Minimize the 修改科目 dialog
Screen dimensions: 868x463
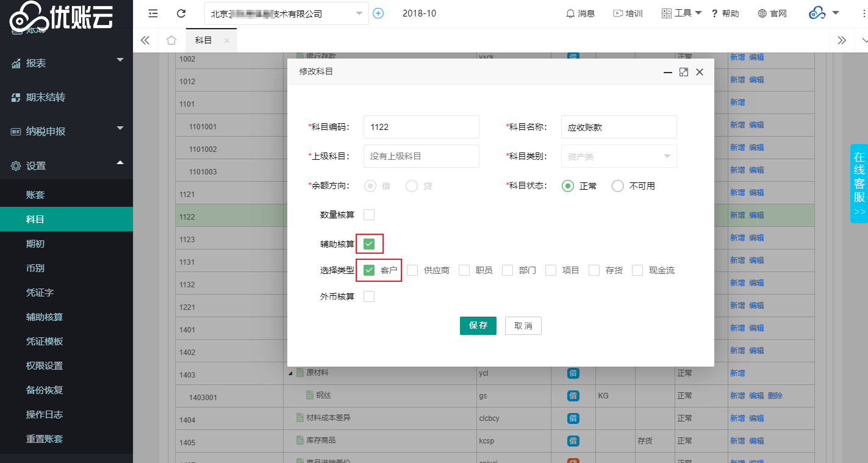(x=668, y=72)
